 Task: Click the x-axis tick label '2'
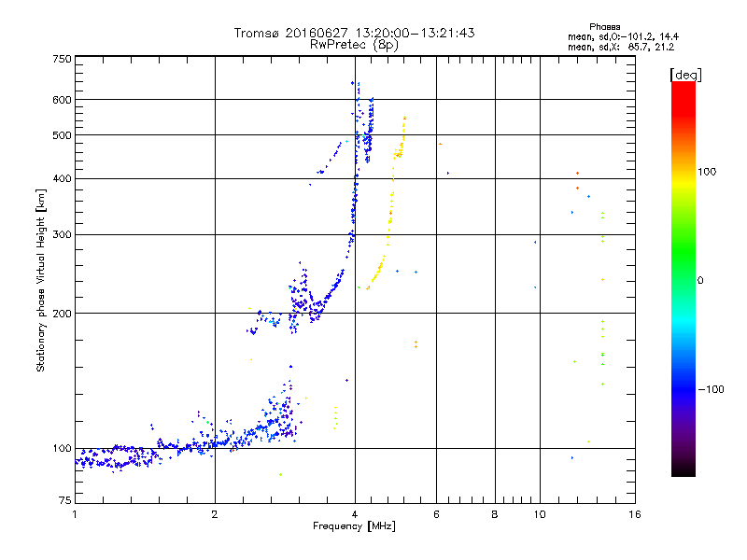(215, 514)
